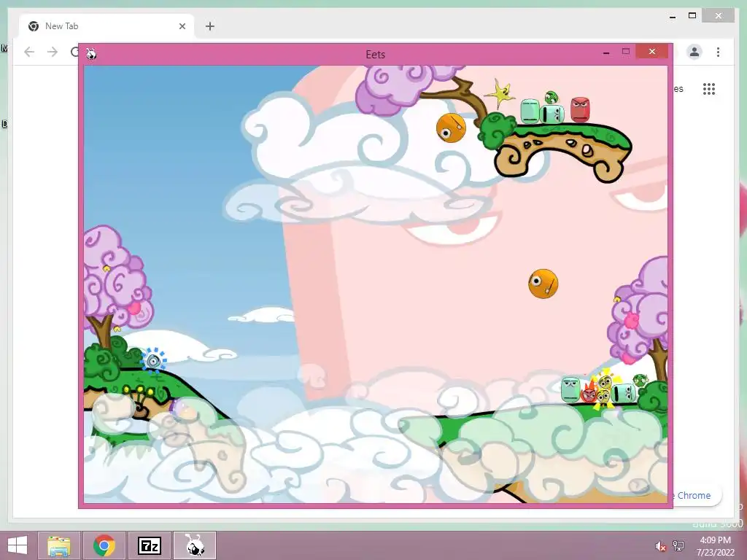The image size is (747, 560).
Task: Open File Explorer from the taskbar
Action: pyautogui.click(x=59, y=545)
